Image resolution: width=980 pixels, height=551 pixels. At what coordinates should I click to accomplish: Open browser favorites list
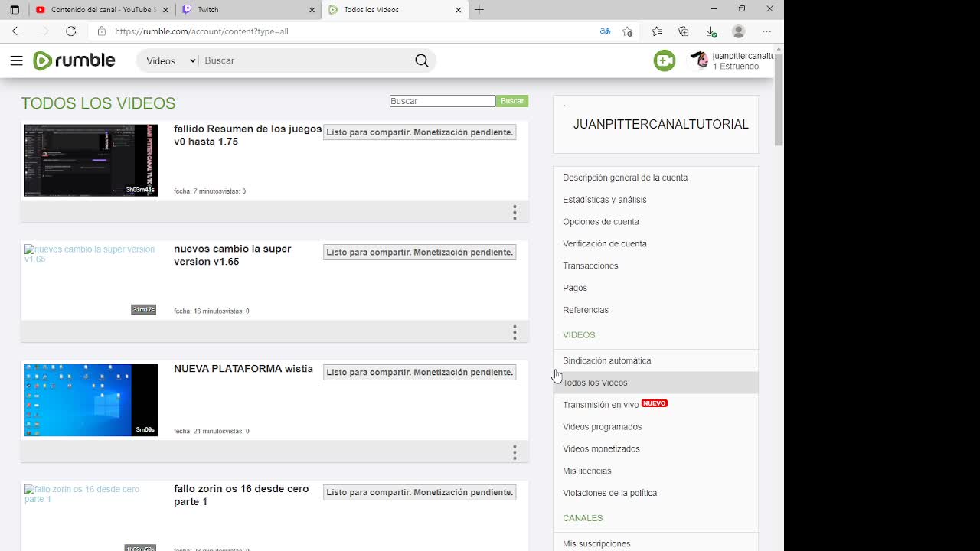coord(656,31)
